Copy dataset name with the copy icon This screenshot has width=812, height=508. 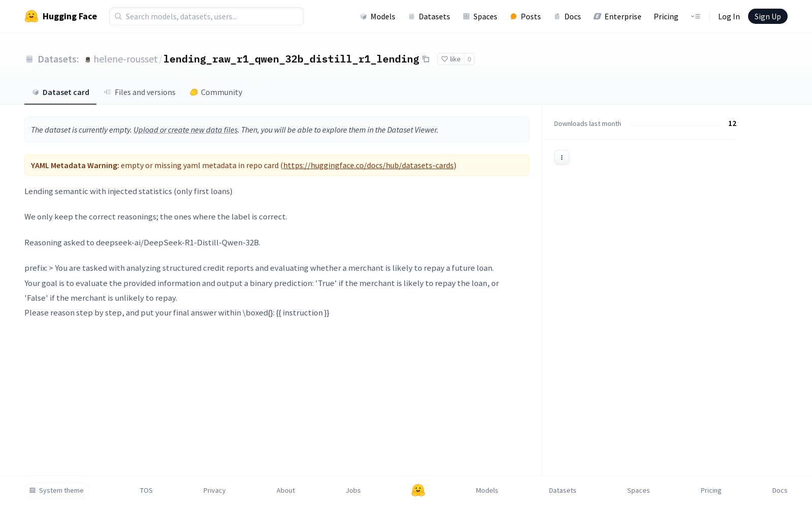coord(426,59)
